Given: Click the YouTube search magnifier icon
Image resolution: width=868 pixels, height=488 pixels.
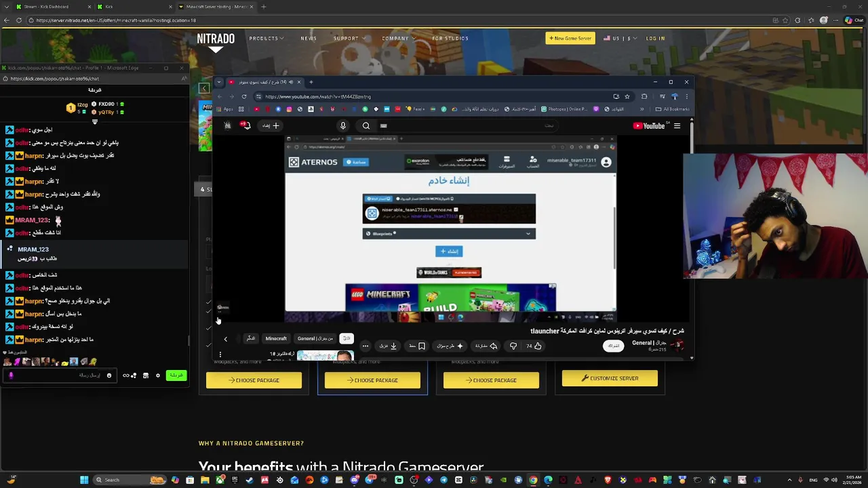Looking at the screenshot, I should (366, 125).
